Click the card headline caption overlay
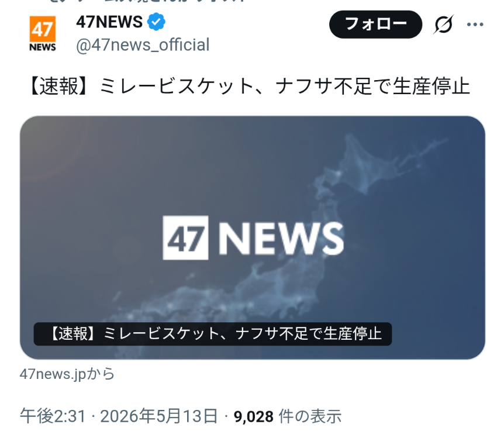The width and height of the screenshot is (504, 438). [212, 334]
